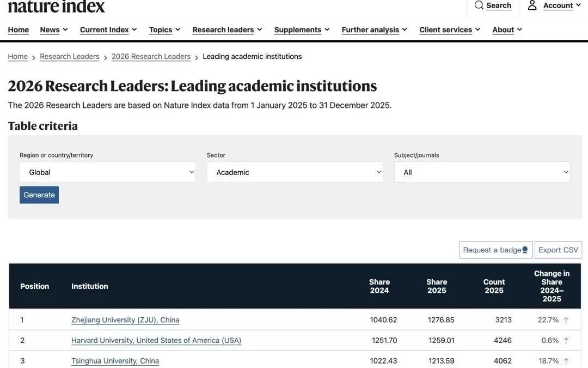Click the up arrow next to 18.7%
588x368 pixels.
566,361
